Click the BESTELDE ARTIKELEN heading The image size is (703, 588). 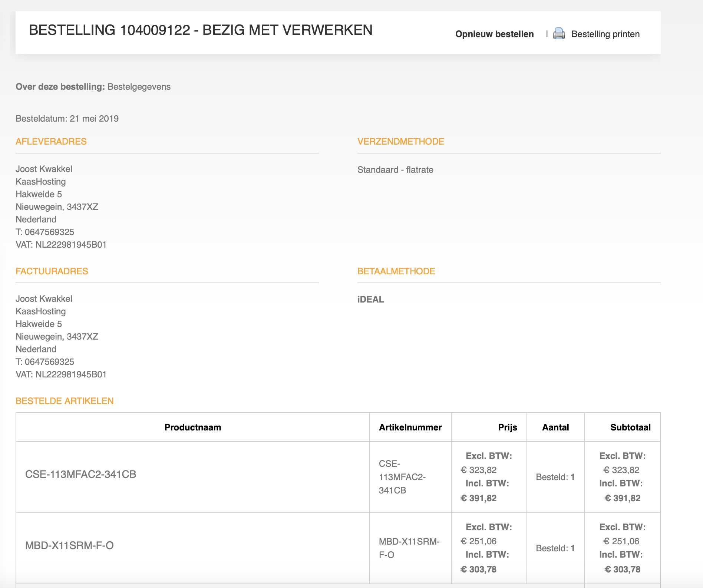65,401
